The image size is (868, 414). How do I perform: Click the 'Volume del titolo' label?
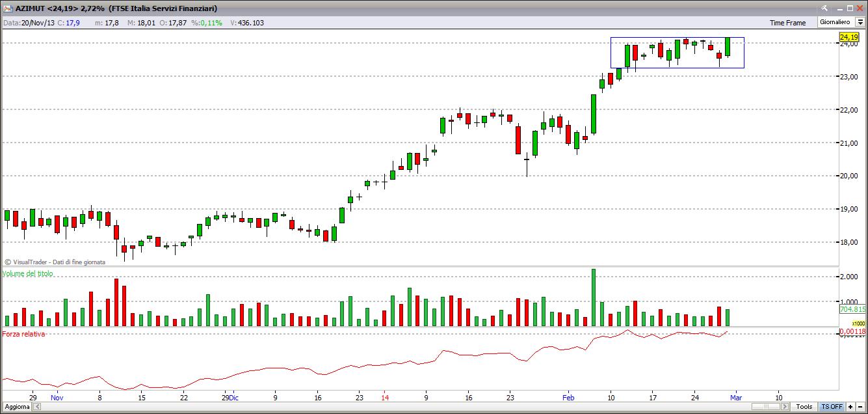[29, 273]
